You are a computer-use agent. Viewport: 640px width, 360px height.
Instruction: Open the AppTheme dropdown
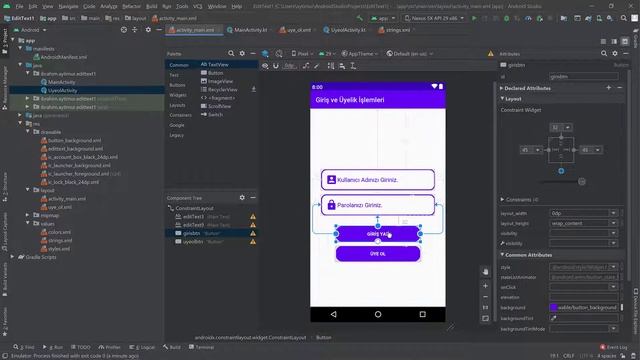pyautogui.click(x=360, y=53)
